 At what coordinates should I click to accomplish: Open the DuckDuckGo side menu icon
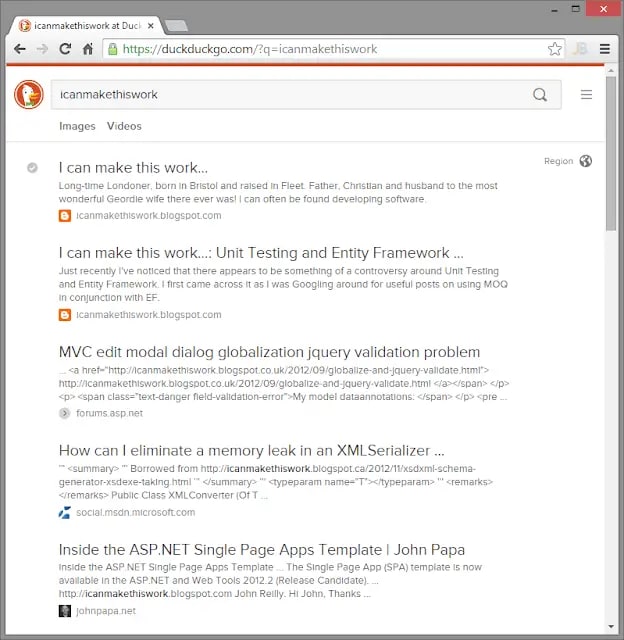coord(586,95)
